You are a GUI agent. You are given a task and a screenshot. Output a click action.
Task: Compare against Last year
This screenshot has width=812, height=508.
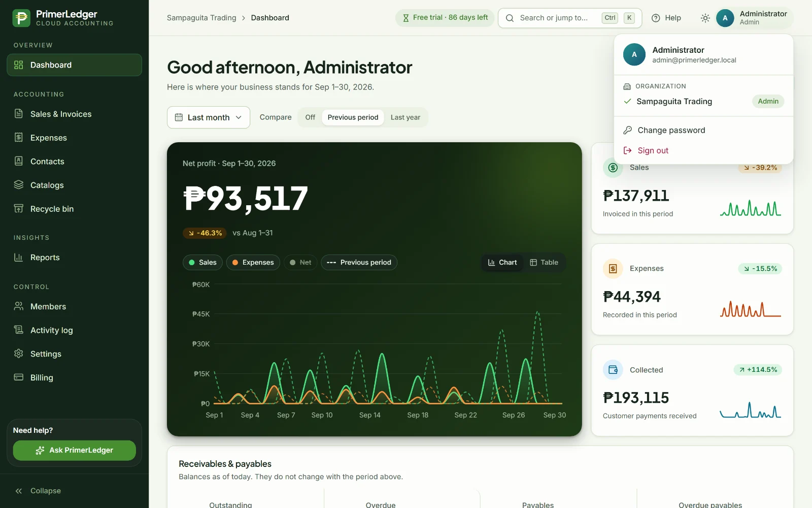(x=405, y=117)
